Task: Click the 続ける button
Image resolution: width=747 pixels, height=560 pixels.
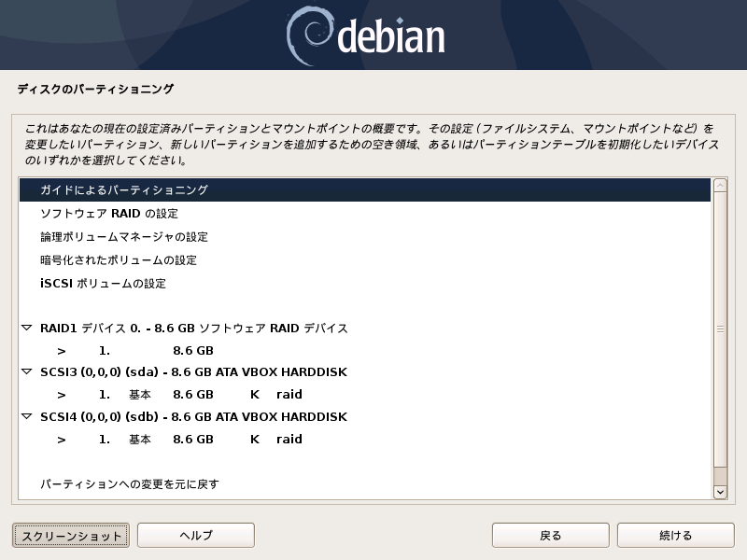Action: click(675, 535)
